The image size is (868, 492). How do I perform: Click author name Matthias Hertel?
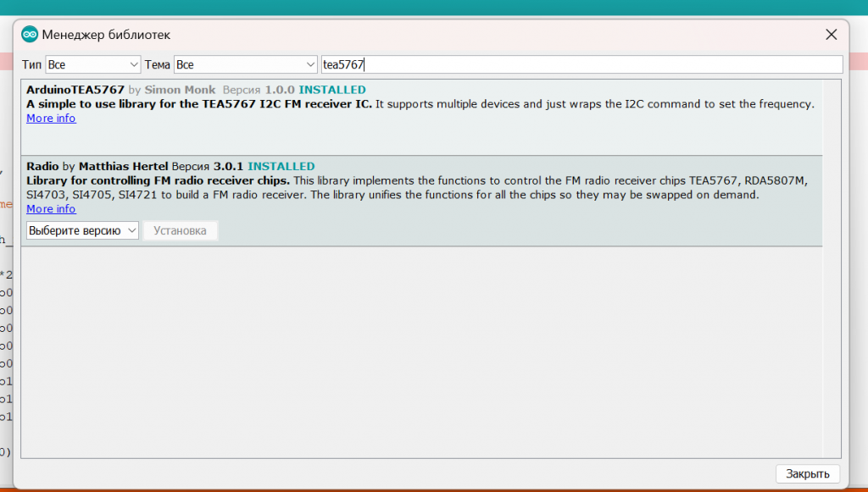pos(123,167)
